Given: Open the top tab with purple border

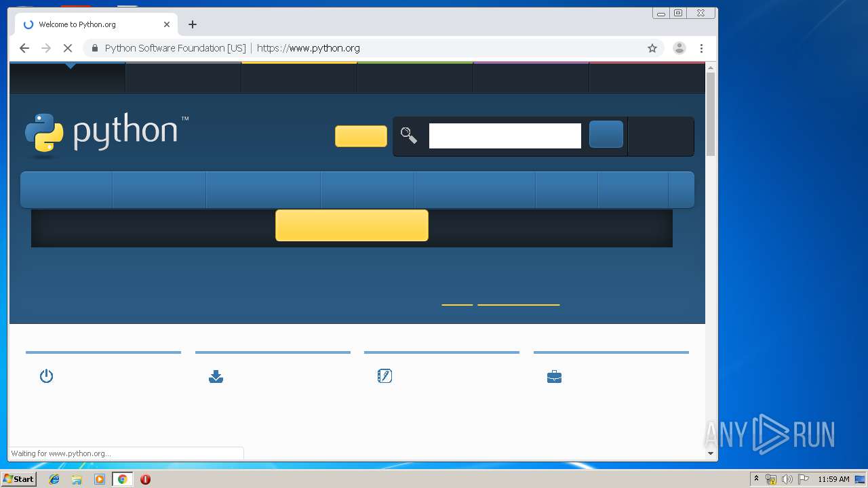Looking at the screenshot, I should tap(531, 77).
